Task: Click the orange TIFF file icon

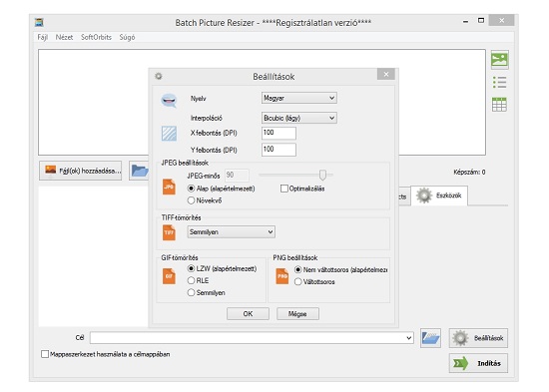Action: tap(169, 232)
